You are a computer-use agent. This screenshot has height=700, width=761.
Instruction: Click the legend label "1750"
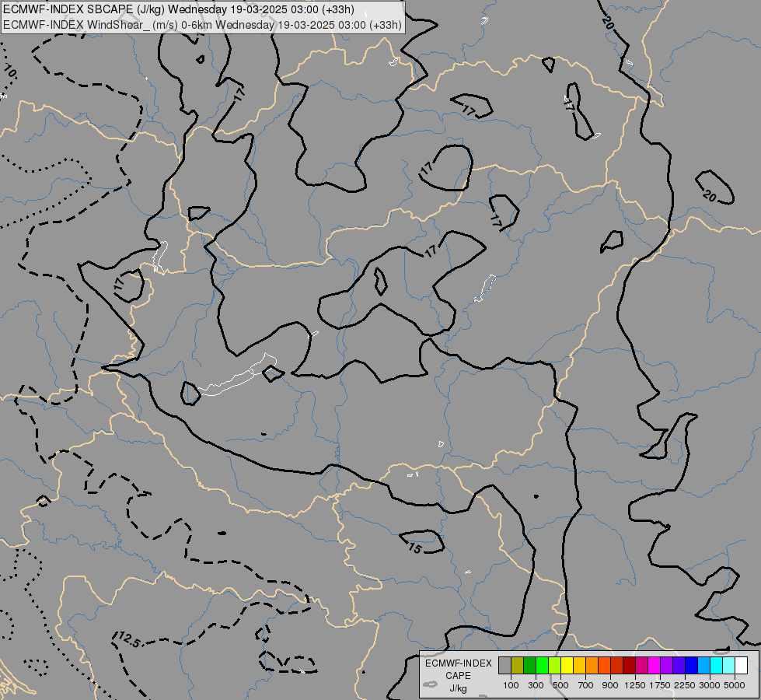(660, 685)
